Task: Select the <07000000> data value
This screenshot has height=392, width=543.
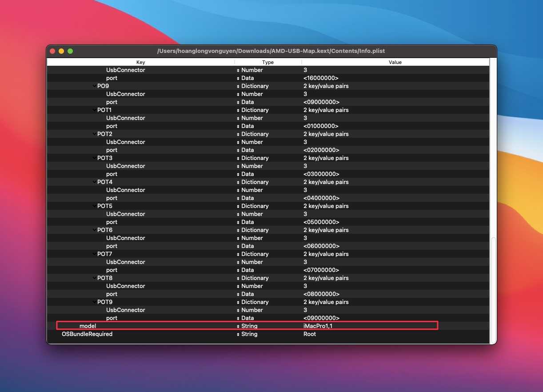Action: pos(321,270)
